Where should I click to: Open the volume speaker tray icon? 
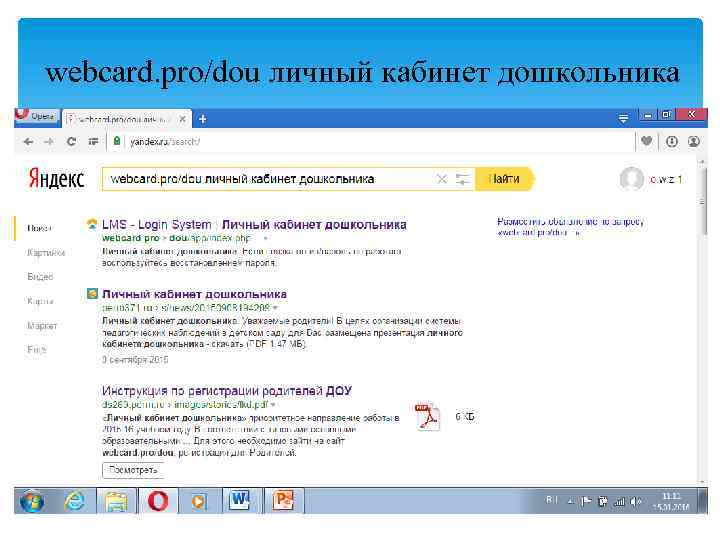tap(636, 502)
